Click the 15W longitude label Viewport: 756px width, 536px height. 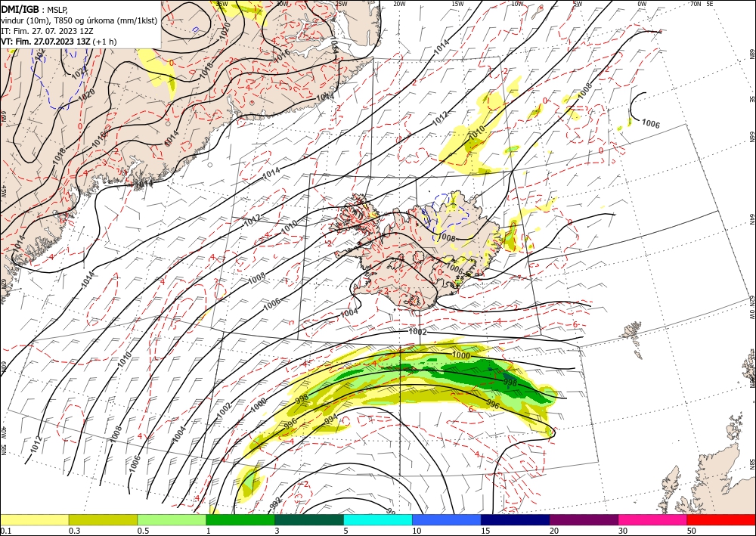[458, 3]
